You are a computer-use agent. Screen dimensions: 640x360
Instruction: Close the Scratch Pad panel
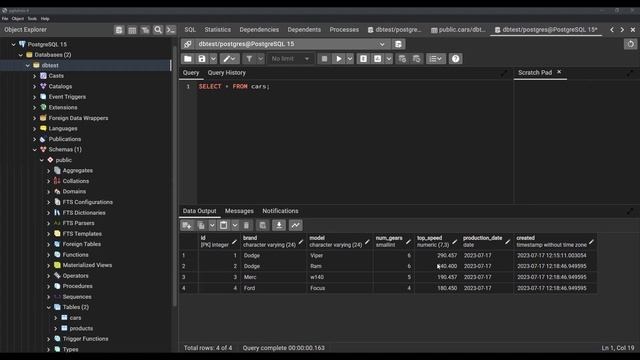coord(559,72)
